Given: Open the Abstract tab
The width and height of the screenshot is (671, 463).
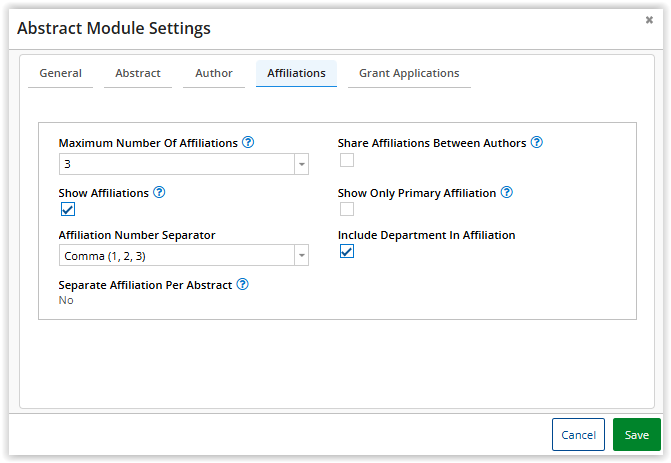Looking at the screenshot, I should (x=138, y=73).
